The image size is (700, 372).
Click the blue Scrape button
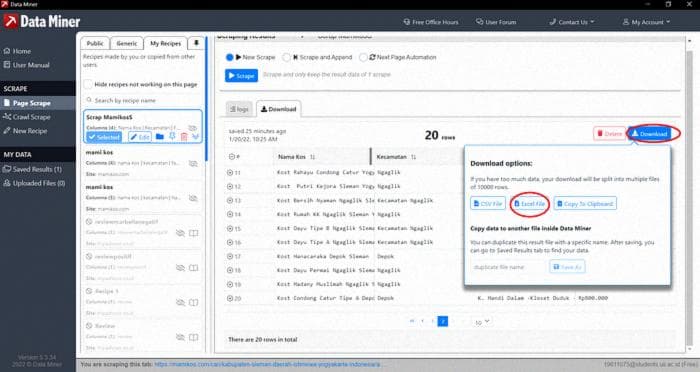(242, 75)
